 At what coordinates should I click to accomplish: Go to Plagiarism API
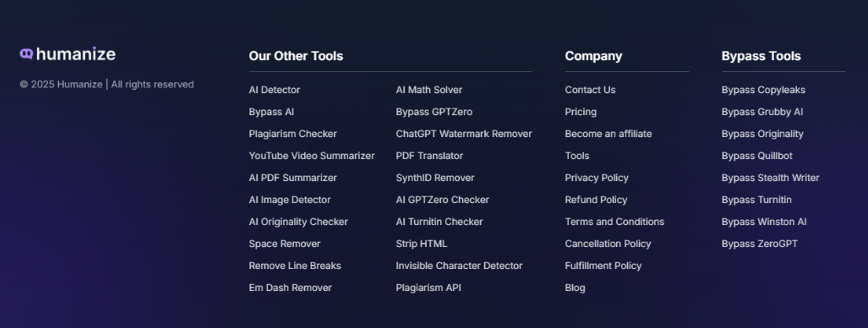(x=428, y=288)
